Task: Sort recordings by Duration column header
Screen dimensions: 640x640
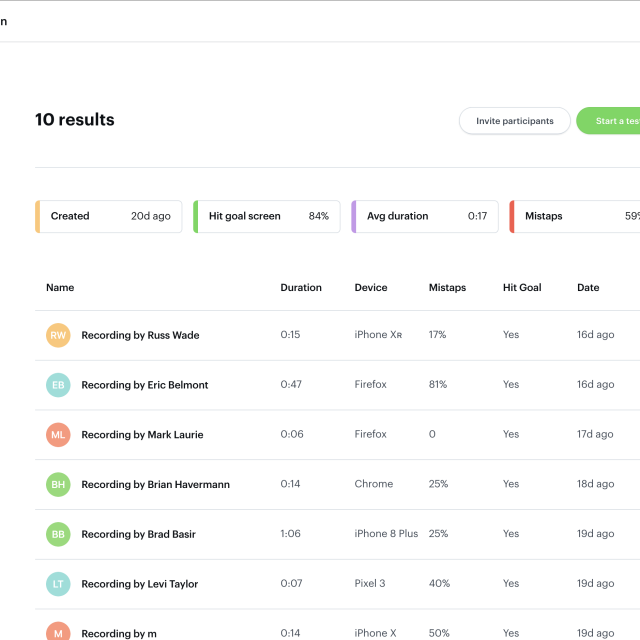Action: coord(301,288)
